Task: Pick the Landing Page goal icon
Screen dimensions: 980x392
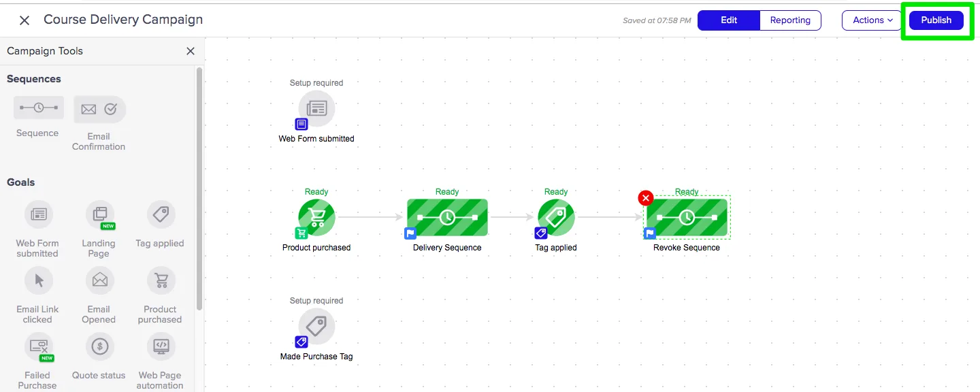Action: point(99,215)
